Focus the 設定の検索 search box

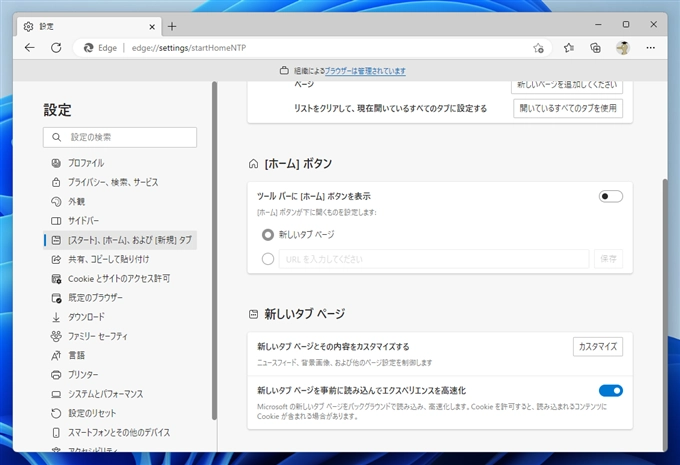point(120,138)
